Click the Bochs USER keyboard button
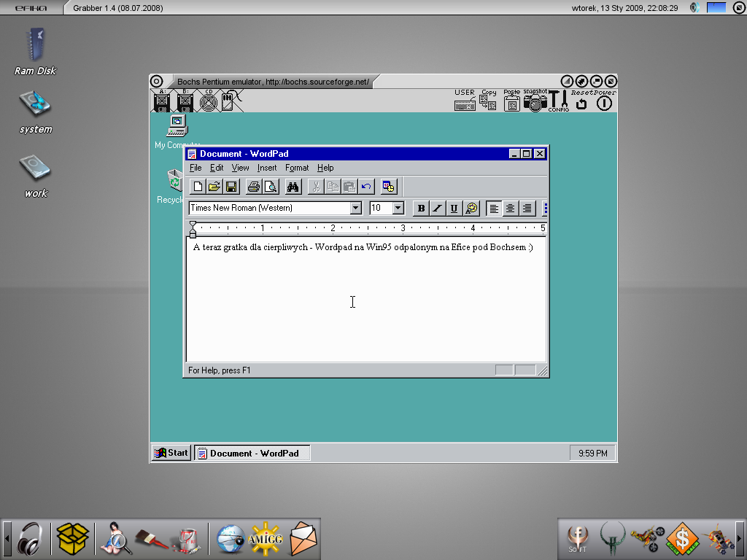The width and height of the screenshot is (747, 560). coord(465,100)
